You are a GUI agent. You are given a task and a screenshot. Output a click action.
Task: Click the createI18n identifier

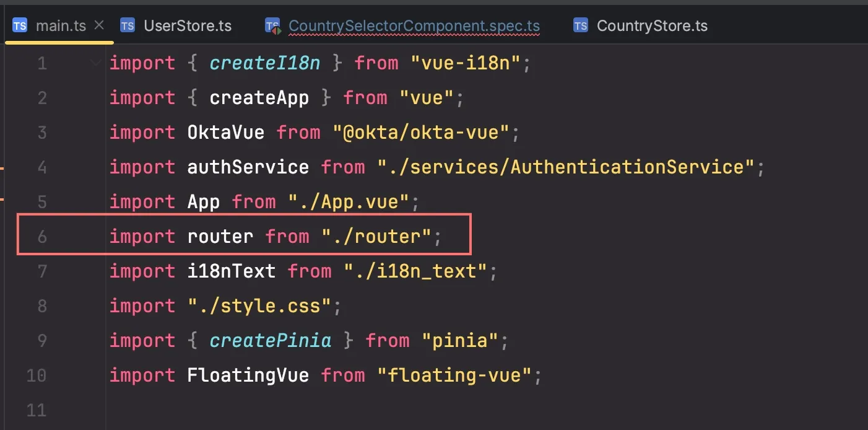pos(265,63)
